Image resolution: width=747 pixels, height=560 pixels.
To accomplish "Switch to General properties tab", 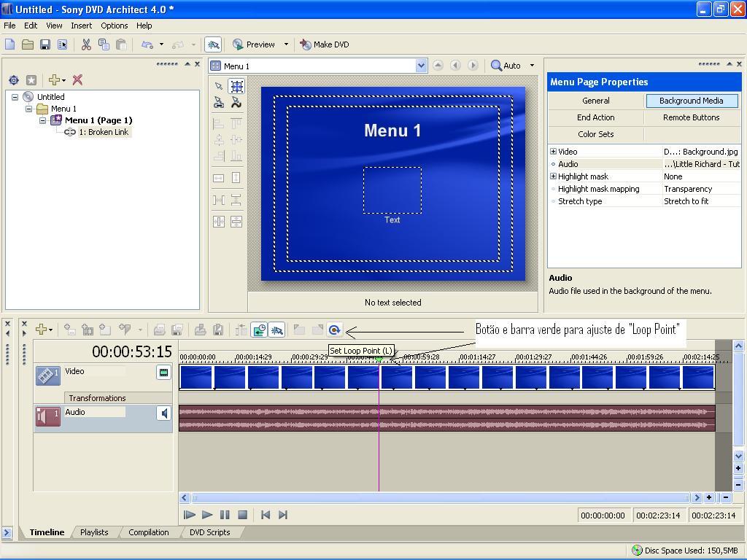I will (x=595, y=101).
